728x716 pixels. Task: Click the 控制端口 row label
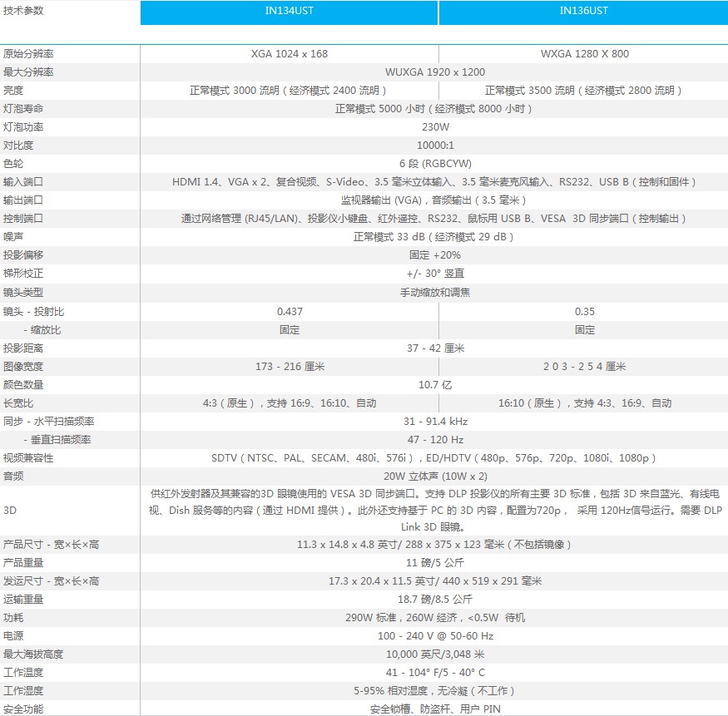[23, 219]
